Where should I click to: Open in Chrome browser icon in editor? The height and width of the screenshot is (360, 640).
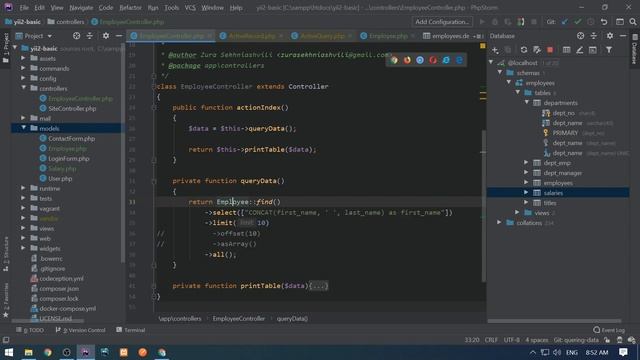click(x=394, y=60)
